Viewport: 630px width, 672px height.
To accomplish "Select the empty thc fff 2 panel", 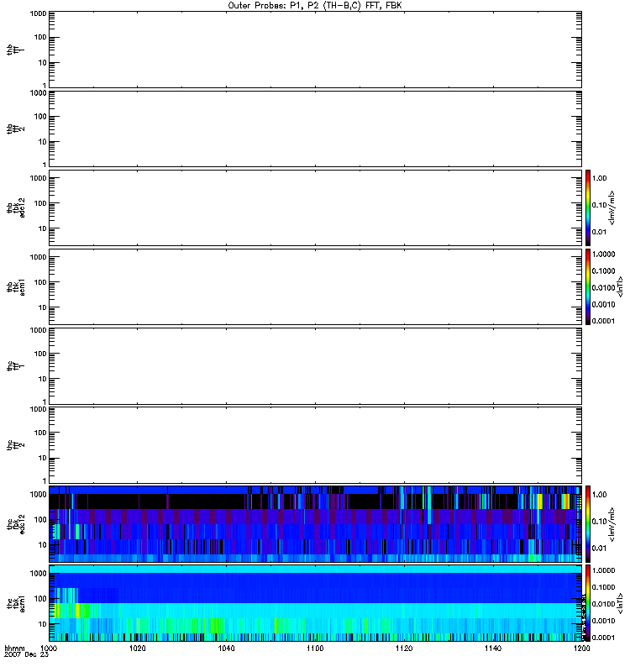I will tap(315, 444).
